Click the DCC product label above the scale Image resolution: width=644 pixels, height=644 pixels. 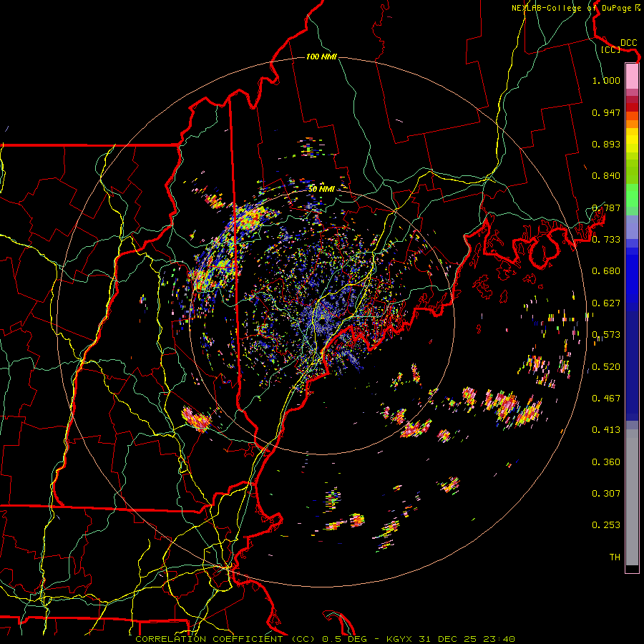click(x=628, y=43)
